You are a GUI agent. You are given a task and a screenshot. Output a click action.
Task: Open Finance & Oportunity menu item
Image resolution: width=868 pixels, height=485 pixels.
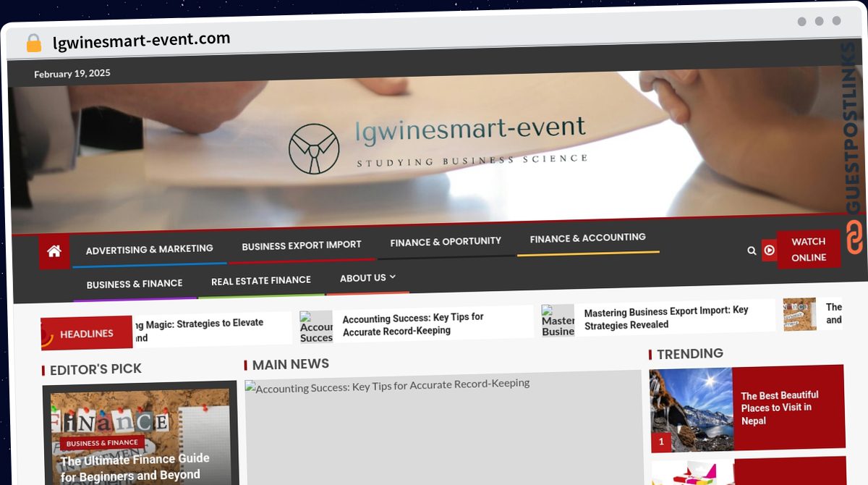coord(446,241)
